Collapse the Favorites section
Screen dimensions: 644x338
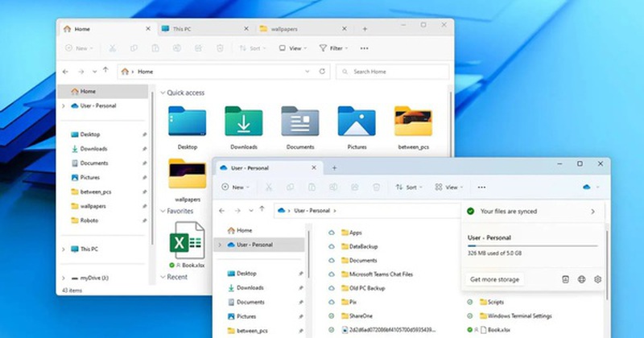161,211
